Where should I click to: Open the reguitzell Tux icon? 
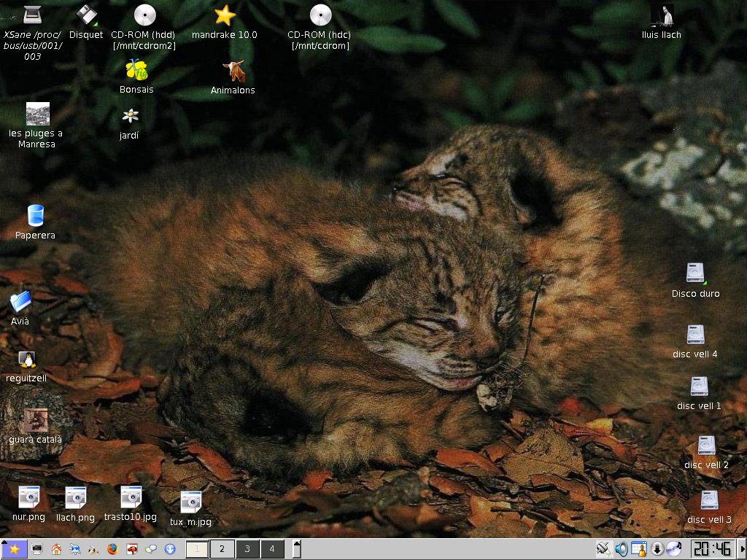27,360
